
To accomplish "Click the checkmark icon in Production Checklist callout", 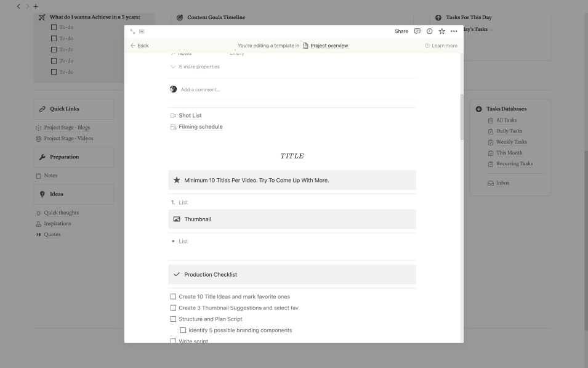I will (177, 274).
